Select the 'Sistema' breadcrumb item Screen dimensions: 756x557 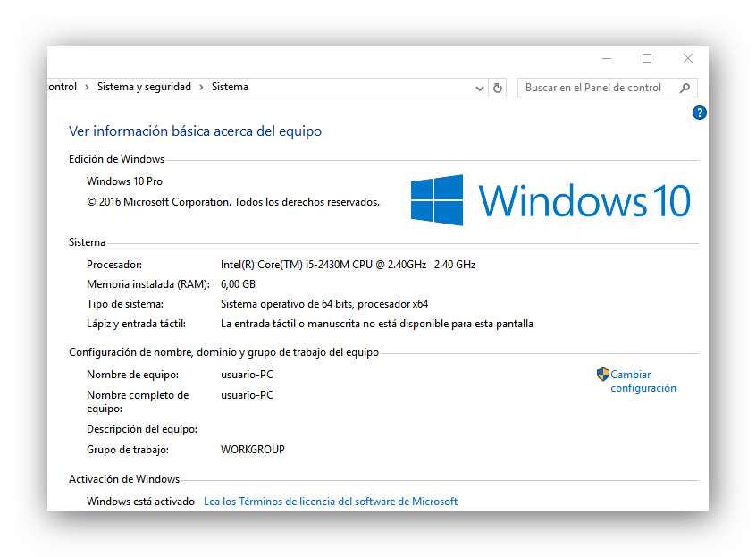pyautogui.click(x=230, y=87)
